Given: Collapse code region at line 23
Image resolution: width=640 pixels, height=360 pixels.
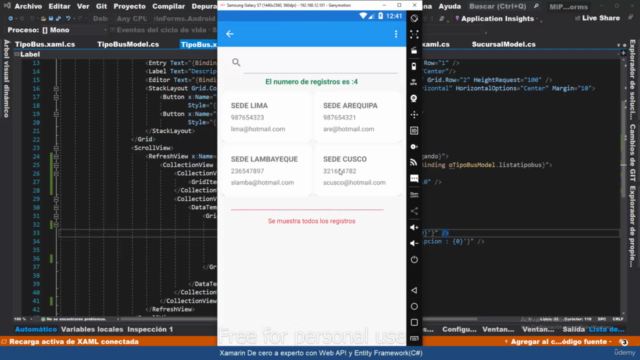Looking at the screenshot, I should pos(56,148).
